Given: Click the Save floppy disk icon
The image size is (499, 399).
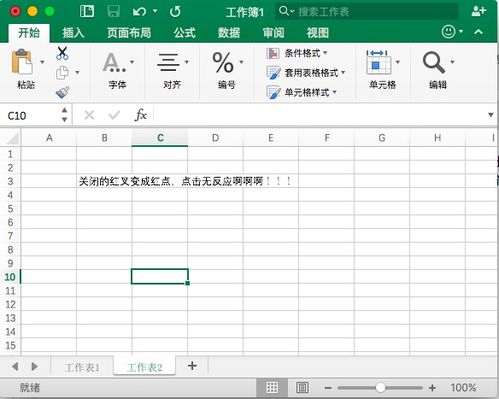Looking at the screenshot, I should click(113, 11).
